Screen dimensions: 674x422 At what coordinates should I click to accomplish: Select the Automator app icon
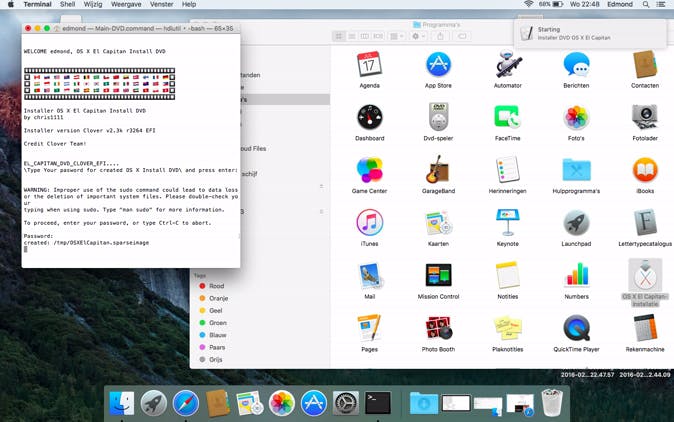[508, 64]
